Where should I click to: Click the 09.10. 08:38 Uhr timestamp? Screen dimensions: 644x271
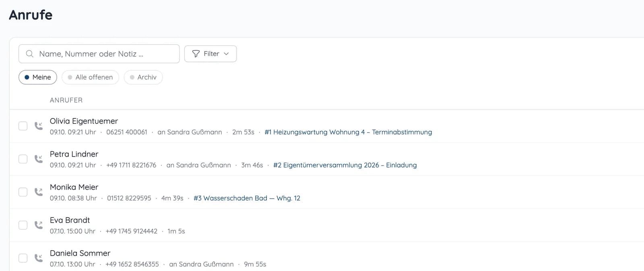(73, 198)
